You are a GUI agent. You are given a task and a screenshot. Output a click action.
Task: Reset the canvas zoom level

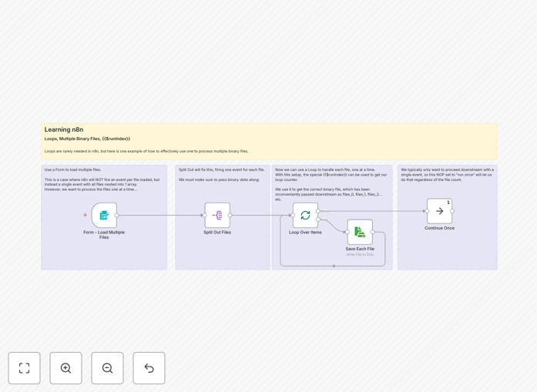[149, 368]
